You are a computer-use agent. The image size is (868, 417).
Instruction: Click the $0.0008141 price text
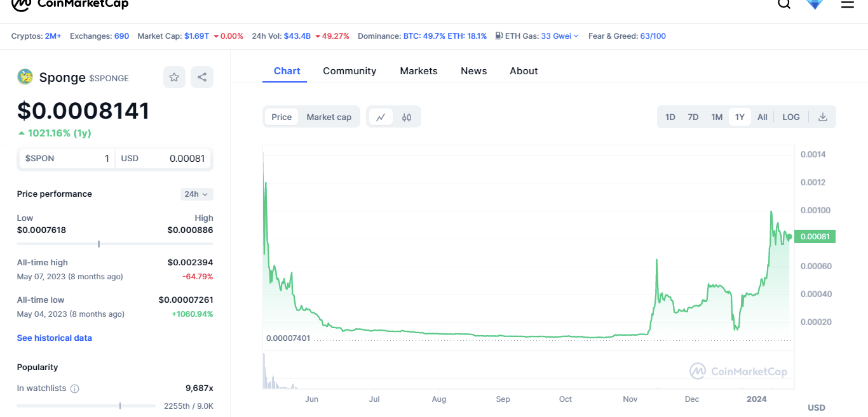(x=83, y=111)
